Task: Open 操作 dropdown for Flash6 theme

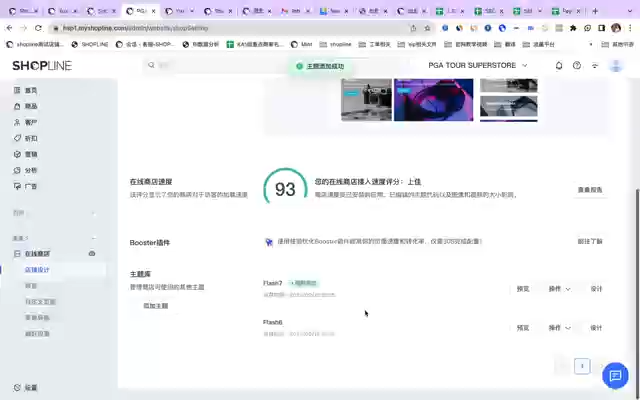Action: [x=559, y=327]
